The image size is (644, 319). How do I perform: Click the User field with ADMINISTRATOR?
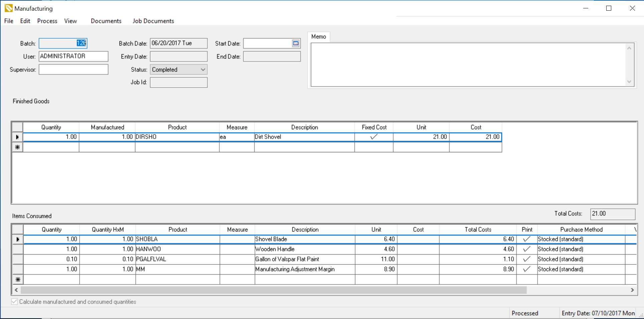pyautogui.click(x=73, y=56)
